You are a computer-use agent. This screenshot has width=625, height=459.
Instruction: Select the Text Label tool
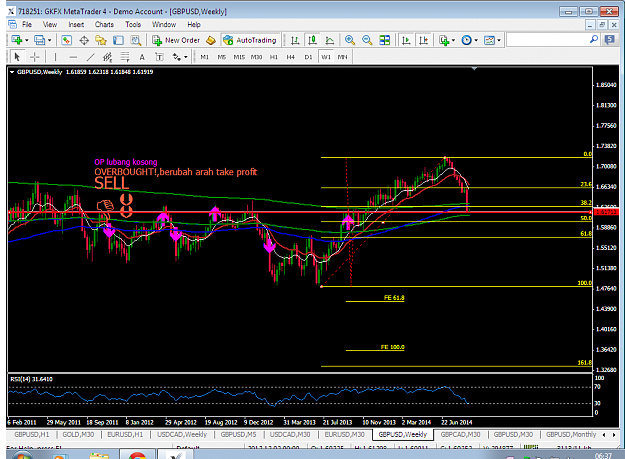[159, 57]
